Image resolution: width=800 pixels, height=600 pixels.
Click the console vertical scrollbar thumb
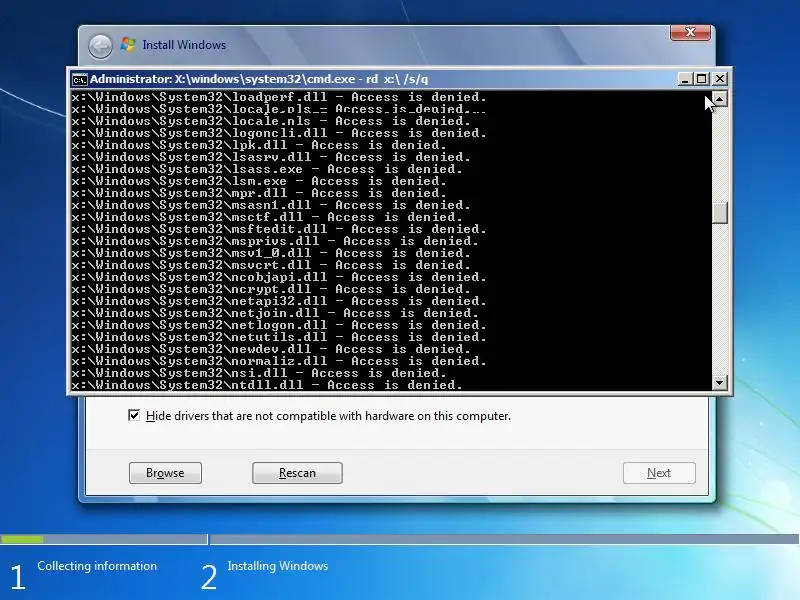point(719,213)
